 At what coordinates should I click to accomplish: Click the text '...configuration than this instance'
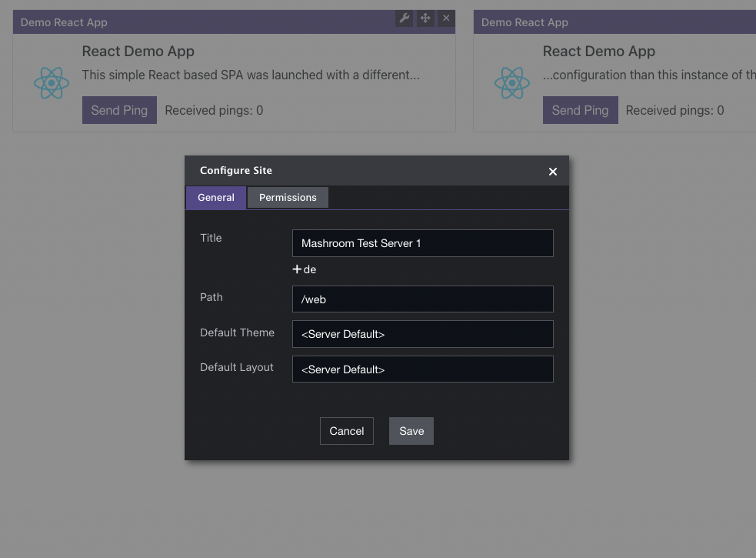[649, 75]
